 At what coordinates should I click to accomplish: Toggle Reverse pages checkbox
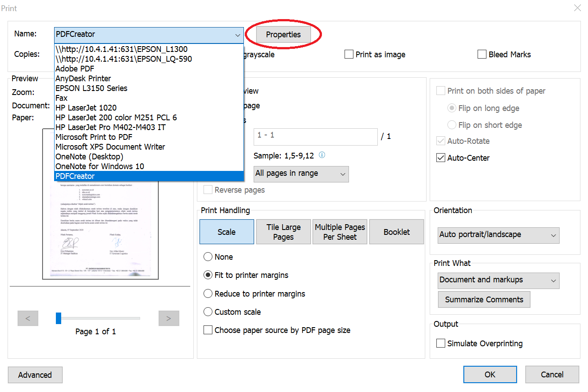(x=208, y=190)
